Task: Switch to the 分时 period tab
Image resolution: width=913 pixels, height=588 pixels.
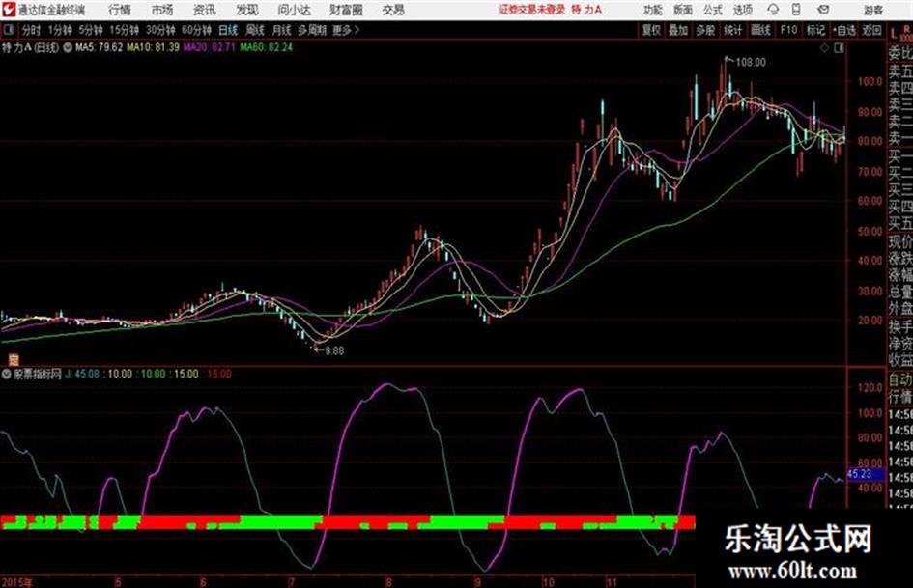Action: click(x=32, y=30)
